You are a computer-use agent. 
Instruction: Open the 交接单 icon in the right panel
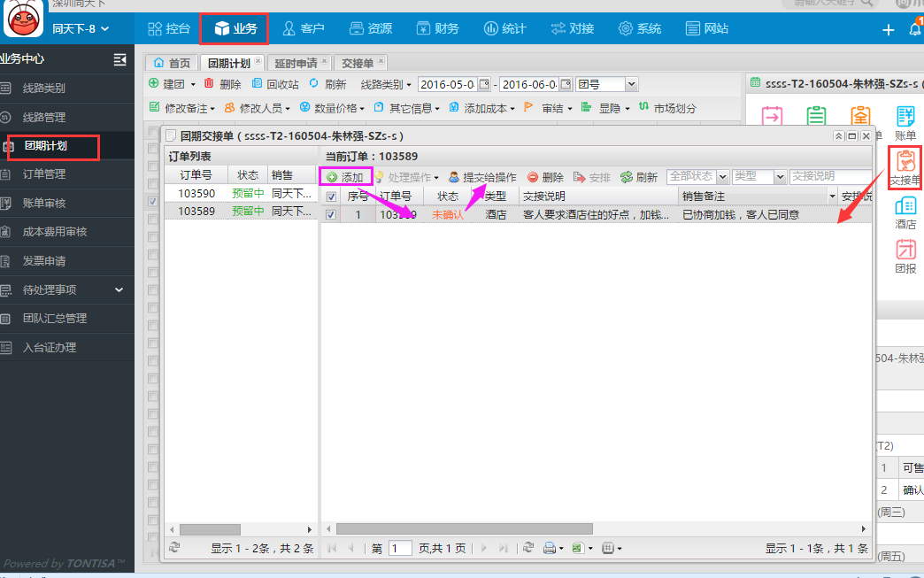tap(905, 168)
